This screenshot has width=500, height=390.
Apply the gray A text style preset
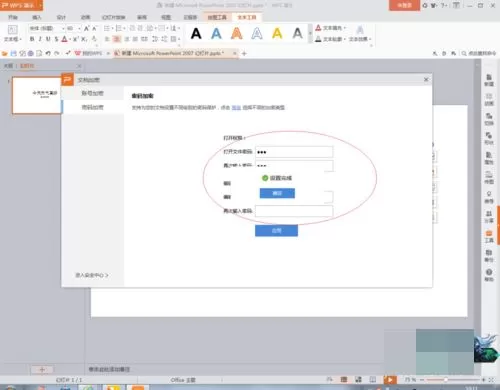click(x=298, y=33)
